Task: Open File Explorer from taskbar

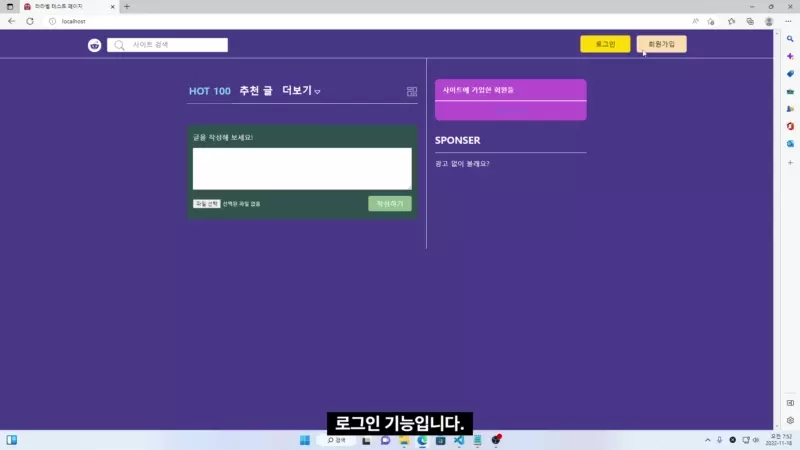Action: click(x=404, y=440)
